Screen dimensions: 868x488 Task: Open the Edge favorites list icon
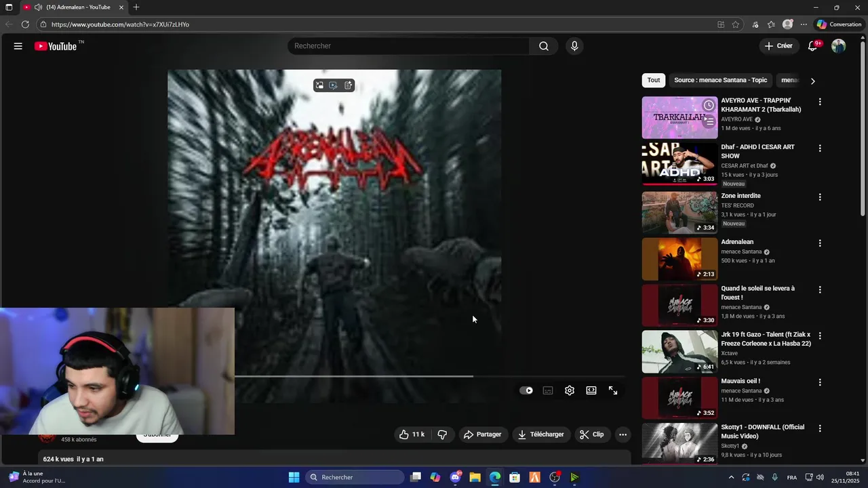pyautogui.click(x=771, y=24)
